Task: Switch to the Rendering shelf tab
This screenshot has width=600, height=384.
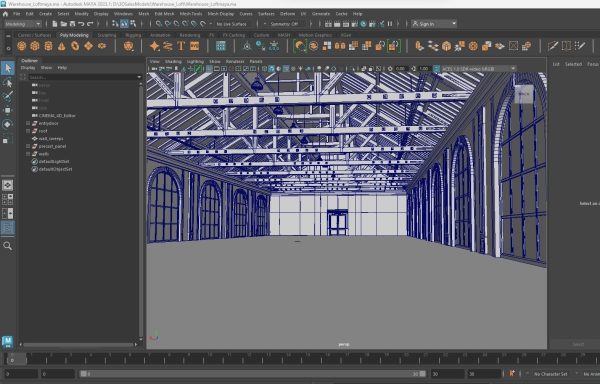Action: (190, 35)
